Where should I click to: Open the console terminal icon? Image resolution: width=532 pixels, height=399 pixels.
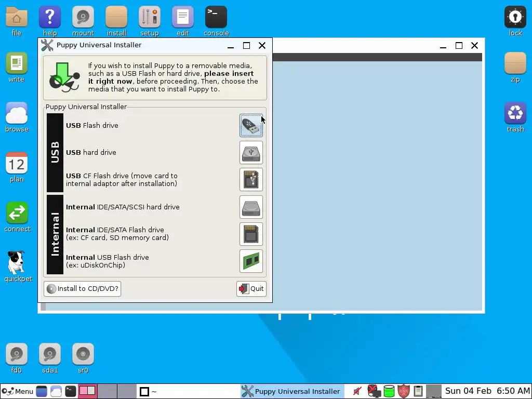pos(216,21)
